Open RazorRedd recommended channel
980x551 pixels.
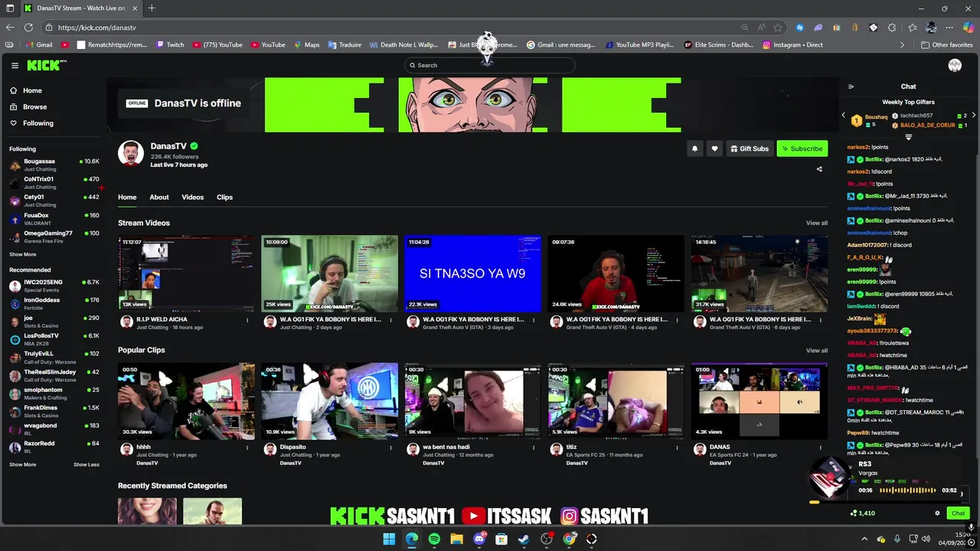coord(54,447)
